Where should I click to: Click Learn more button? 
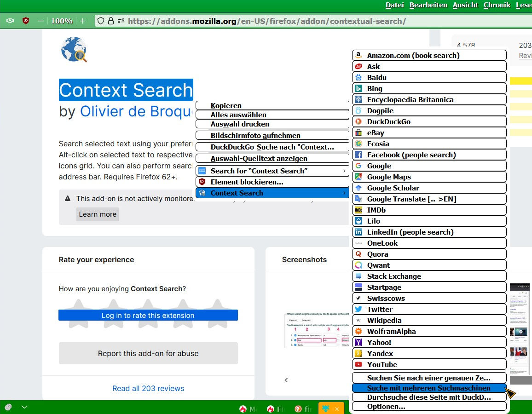[98, 214]
